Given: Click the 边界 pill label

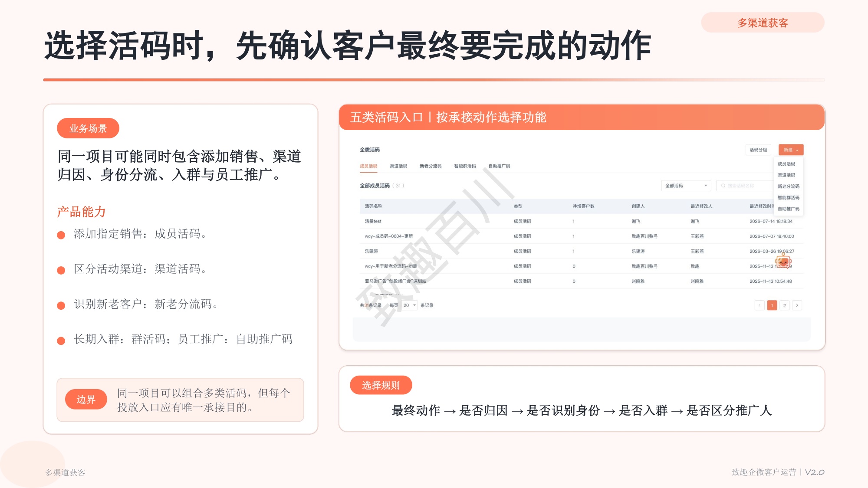Looking at the screenshot, I should (x=86, y=400).
